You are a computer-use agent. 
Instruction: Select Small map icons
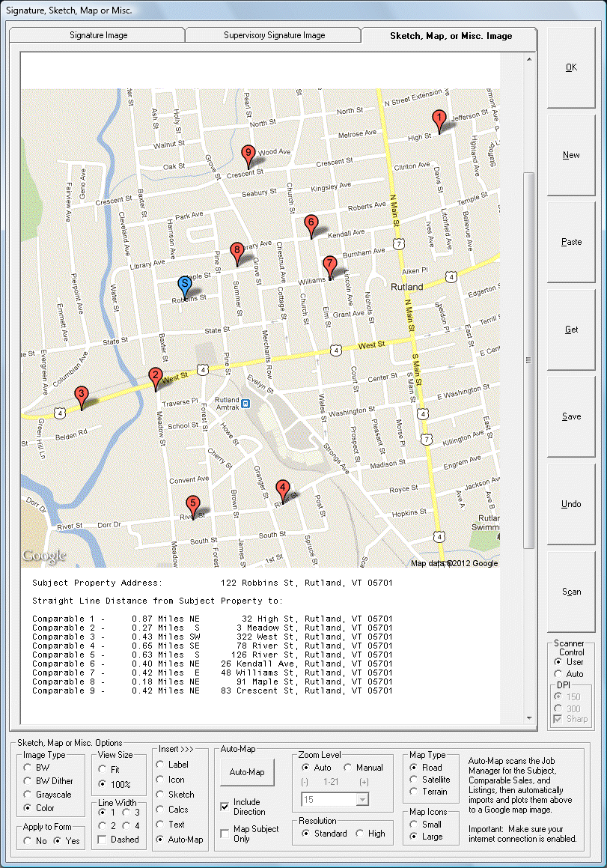(x=426, y=825)
